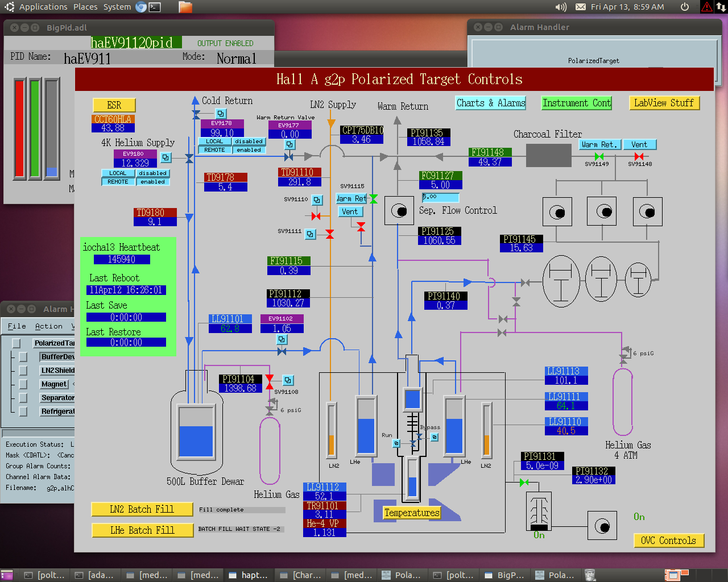728x582 pixels.
Task: Select Magnet group in Alarm Handler tree
Action: 54,384
